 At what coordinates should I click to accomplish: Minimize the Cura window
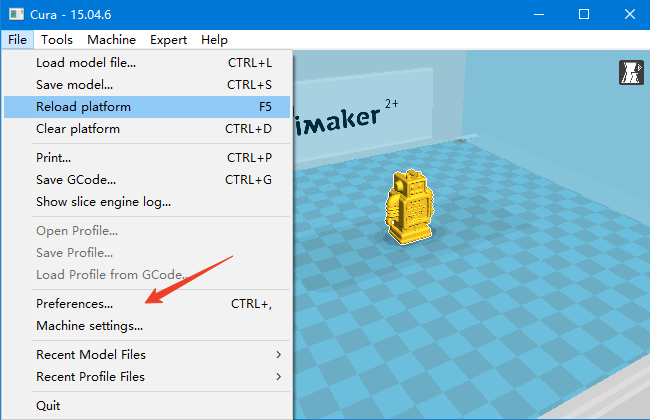(x=539, y=15)
